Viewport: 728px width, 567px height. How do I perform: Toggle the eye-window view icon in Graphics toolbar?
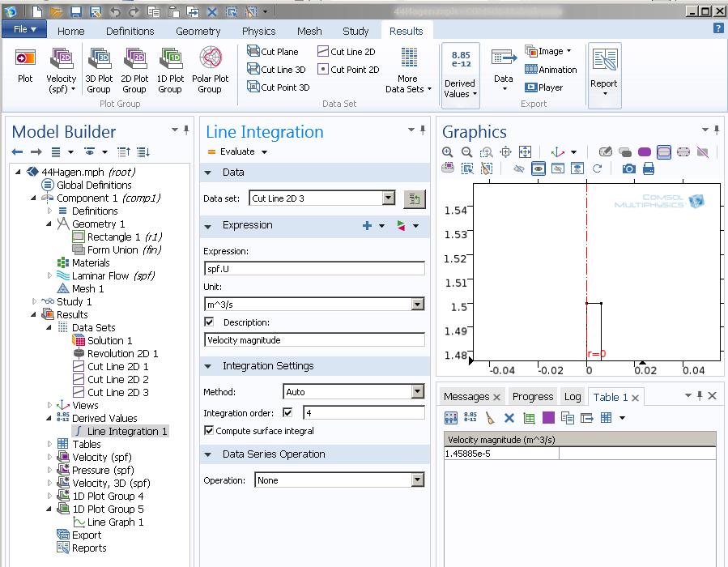coord(539,168)
